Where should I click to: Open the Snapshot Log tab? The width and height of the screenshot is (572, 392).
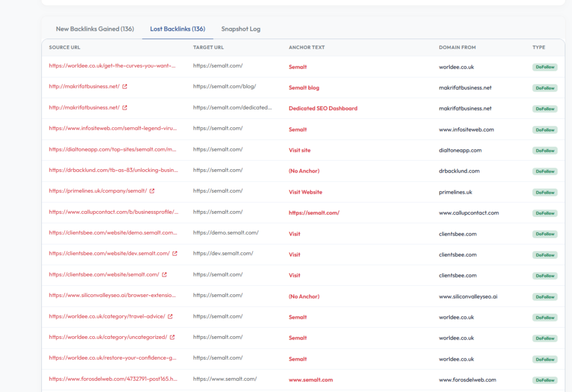coord(241,29)
